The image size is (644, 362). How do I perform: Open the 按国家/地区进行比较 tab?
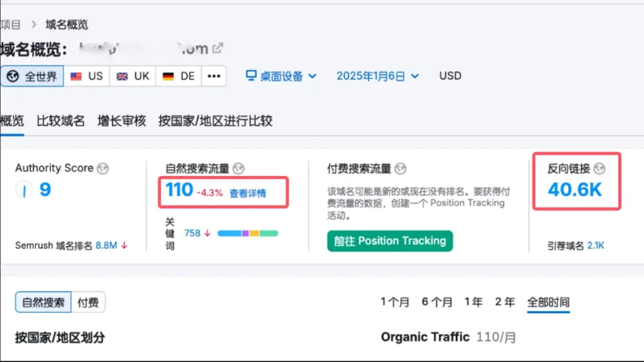(x=215, y=121)
